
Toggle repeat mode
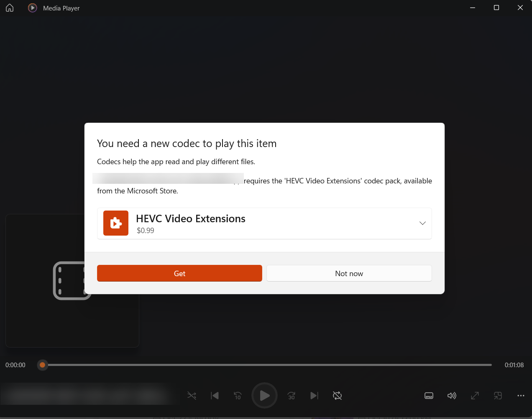(337, 396)
